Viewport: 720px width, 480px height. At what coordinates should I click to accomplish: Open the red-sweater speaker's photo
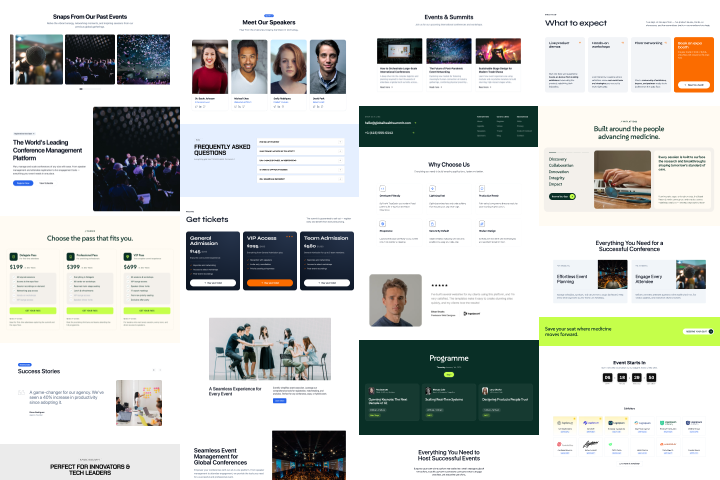[210, 67]
